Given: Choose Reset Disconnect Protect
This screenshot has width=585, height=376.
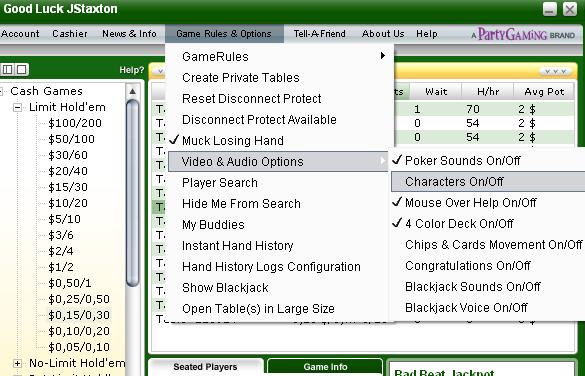Looking at the screenshot, I should (x=251, y=98).
